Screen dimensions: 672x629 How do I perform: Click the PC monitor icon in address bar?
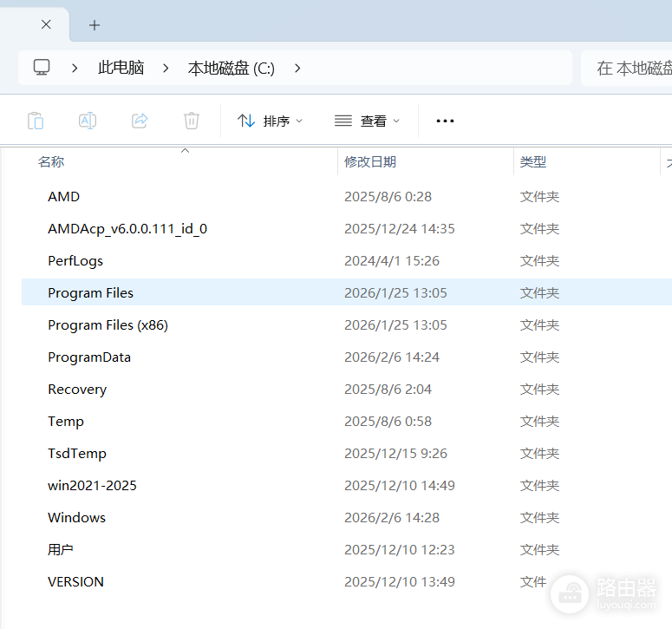click(42, 68)
